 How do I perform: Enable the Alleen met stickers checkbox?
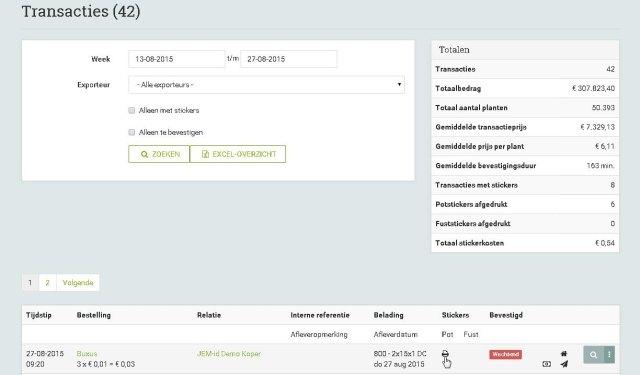click(131, 110)
